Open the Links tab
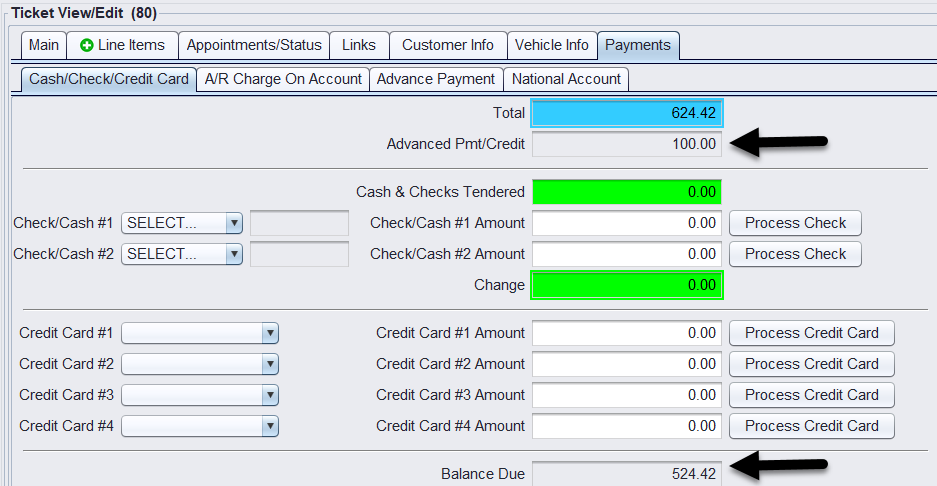Viewport: 937px width, 486px height. coord(359,45)
